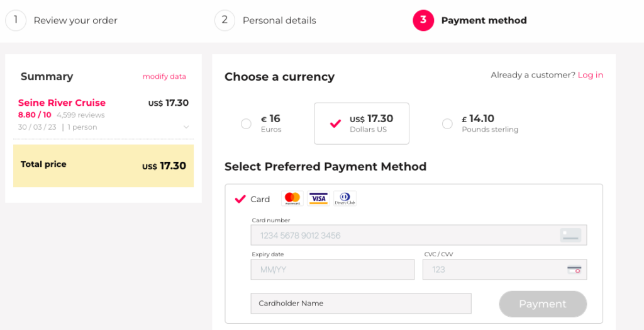
Task: Click the step 2 circle icon
Action: click(x=225, y=20)
